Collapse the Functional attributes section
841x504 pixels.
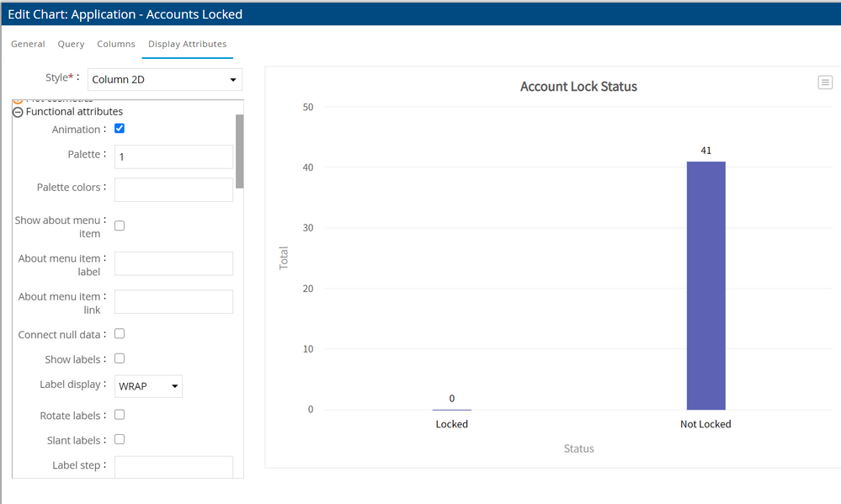(x=18, y=112)
